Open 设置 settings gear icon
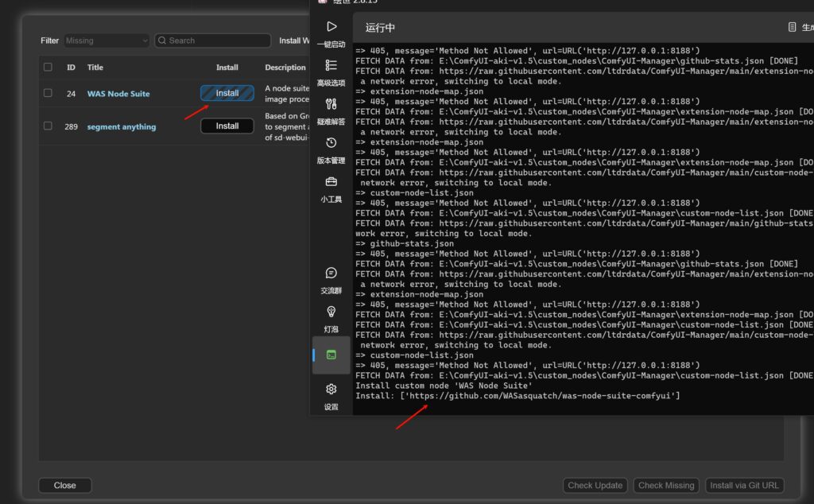 331,390
